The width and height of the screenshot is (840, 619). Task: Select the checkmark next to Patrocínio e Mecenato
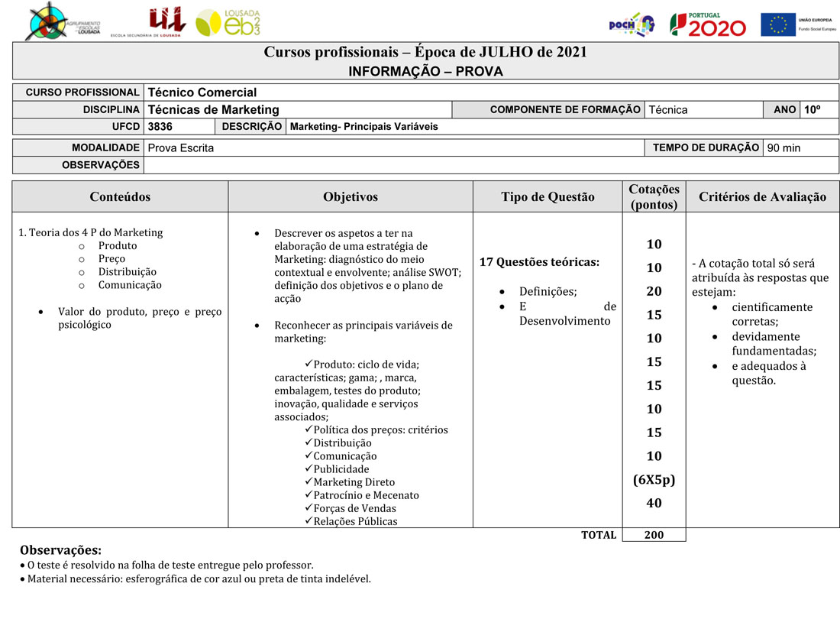pyautogui.click(x=309, y=495)
